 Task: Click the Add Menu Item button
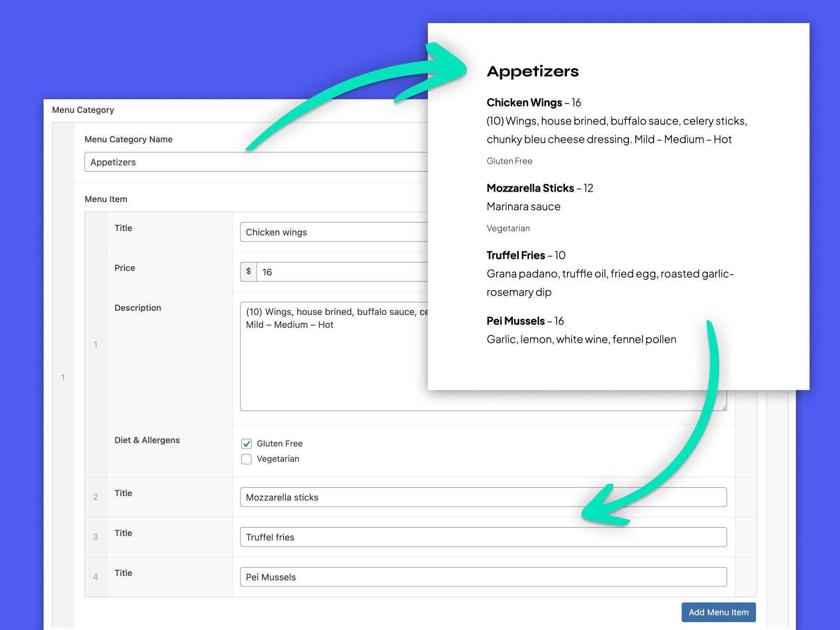[x=718, y=612]
